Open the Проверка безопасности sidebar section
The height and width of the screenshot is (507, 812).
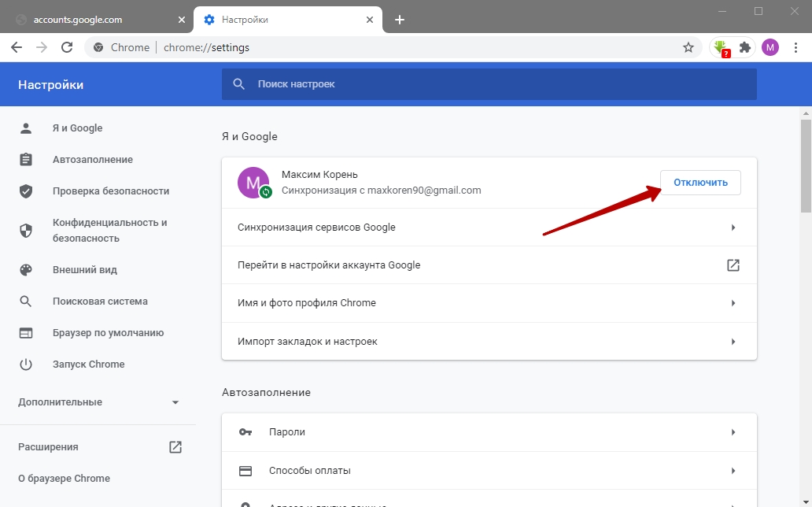coord(110,191)
